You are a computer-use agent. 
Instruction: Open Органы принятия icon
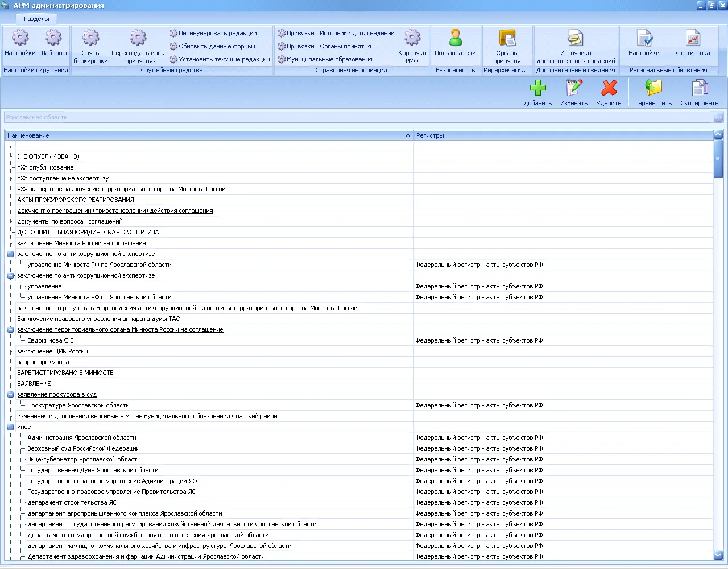pyautogui.click(x=507, y=38)
